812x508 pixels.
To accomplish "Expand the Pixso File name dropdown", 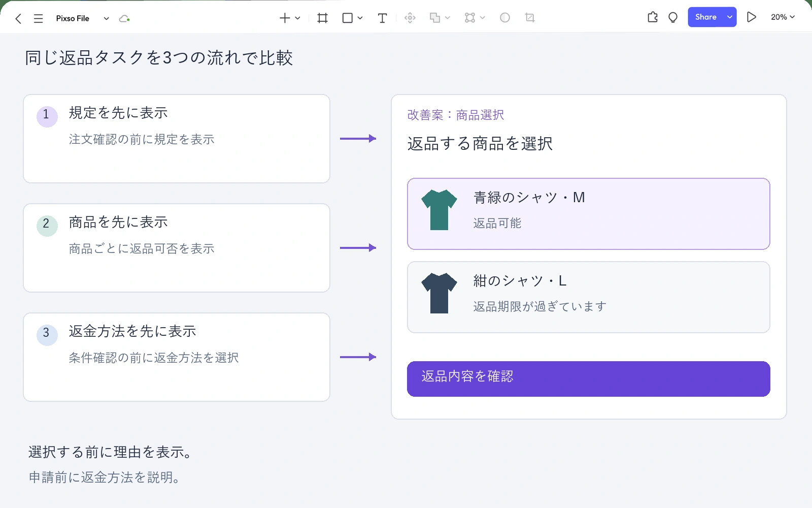I will 106,19.
